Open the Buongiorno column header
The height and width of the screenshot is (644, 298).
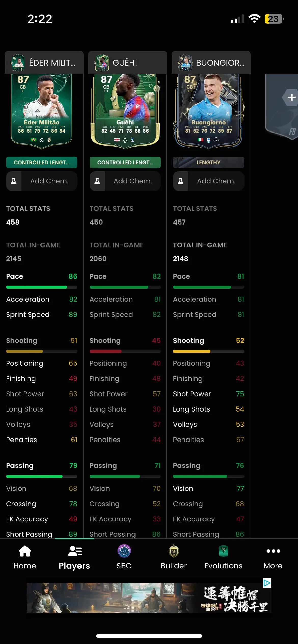click(x=211, y=63)
